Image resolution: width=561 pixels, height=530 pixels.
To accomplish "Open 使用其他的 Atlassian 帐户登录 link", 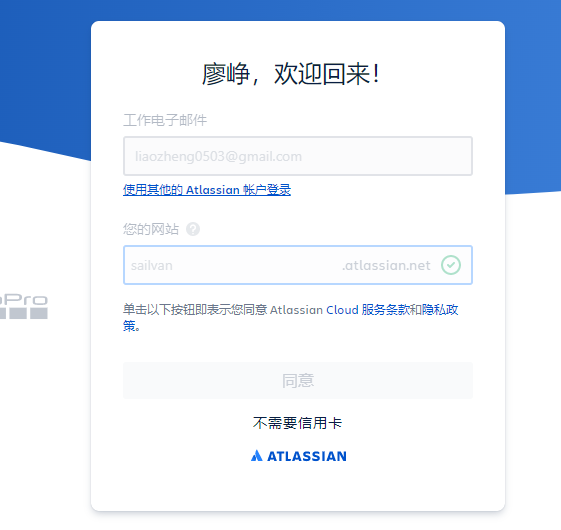I will 207,190.
